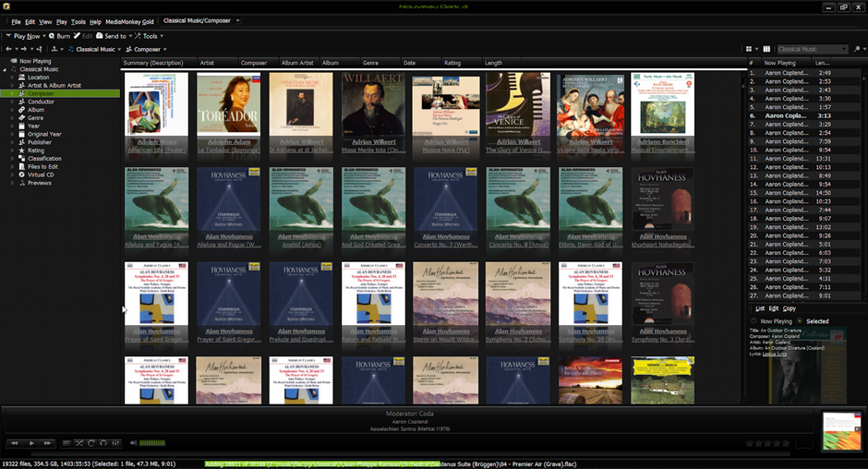Click the Adriano Banchieri composer link

663,142
